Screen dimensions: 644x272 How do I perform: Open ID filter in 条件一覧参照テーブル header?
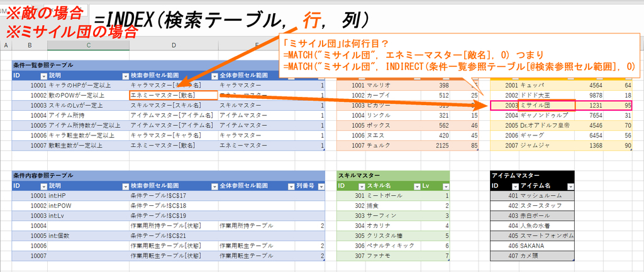pos(43,76)
